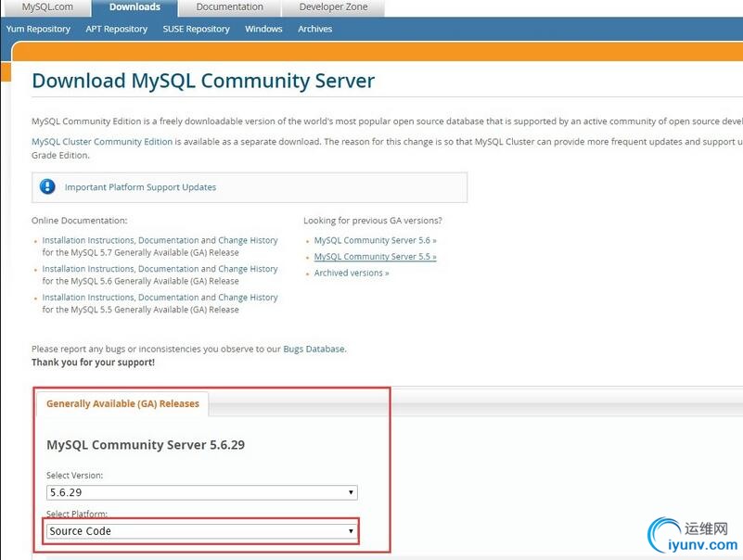Screen dimensions: 743x560
Task: Open Important Platform Support Updates link
Action: click(140, 187)
